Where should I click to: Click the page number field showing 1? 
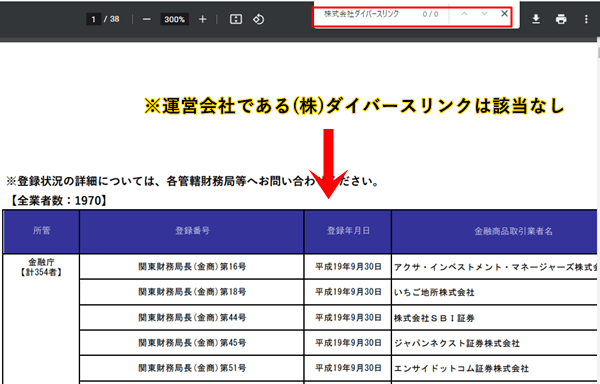93,19
